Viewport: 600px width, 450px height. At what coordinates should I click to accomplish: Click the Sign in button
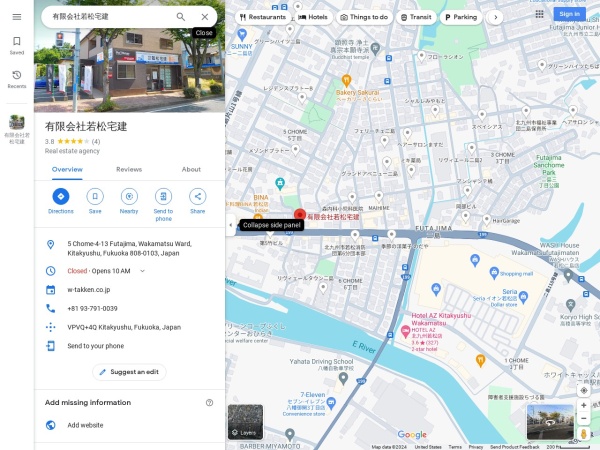tap(569, 14)
